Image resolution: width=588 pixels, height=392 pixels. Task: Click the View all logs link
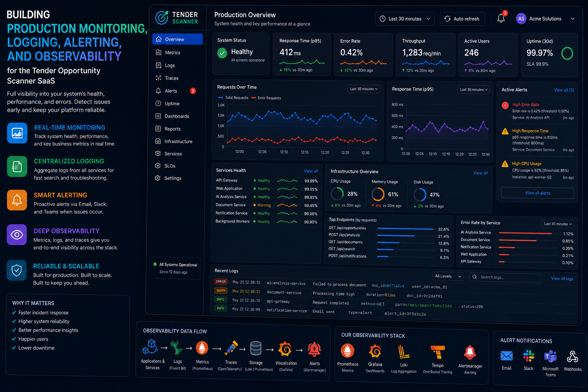click(562, 279)
